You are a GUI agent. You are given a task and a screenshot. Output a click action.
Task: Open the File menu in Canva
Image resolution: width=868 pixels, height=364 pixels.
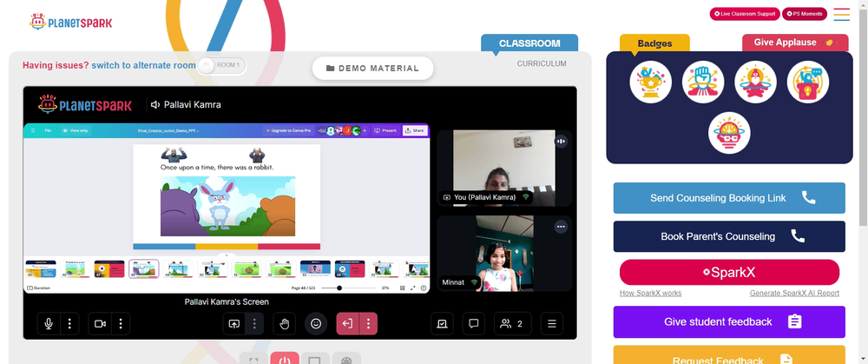pyautogui.click(x=48, y=131)
